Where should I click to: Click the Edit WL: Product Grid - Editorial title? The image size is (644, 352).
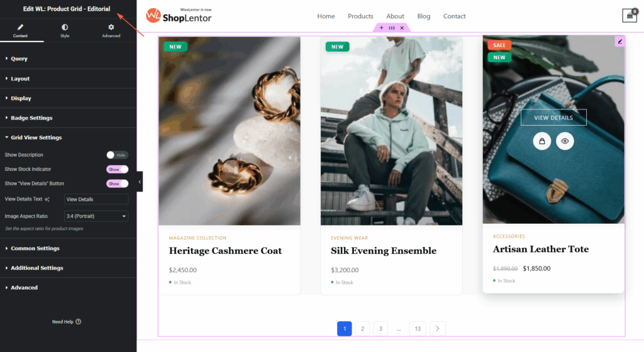click(x=67, y=9)
